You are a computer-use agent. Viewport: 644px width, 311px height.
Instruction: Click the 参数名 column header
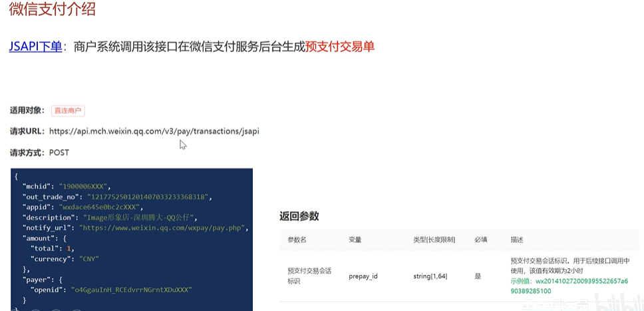click(x=297, y=240)
